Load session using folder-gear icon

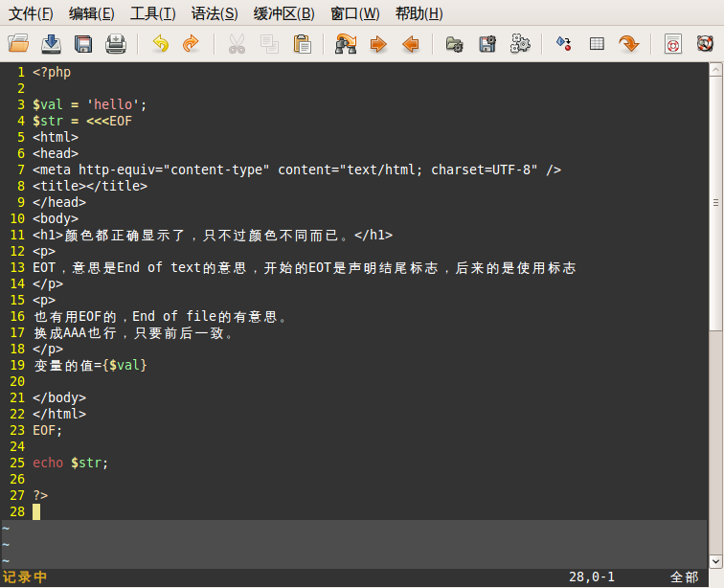tap(454, 44)
